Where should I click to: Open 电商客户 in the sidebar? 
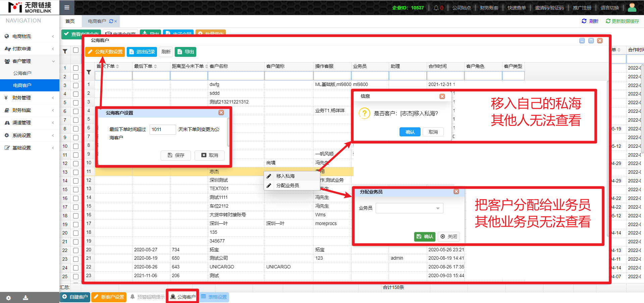click(30, 85)
